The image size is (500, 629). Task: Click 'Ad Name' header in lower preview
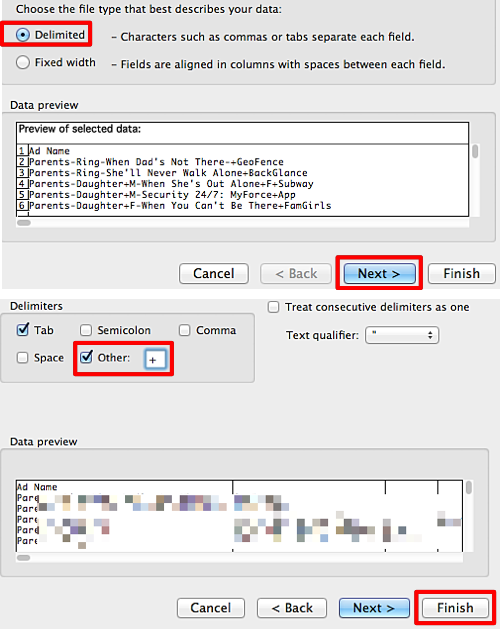pos(37,487)
